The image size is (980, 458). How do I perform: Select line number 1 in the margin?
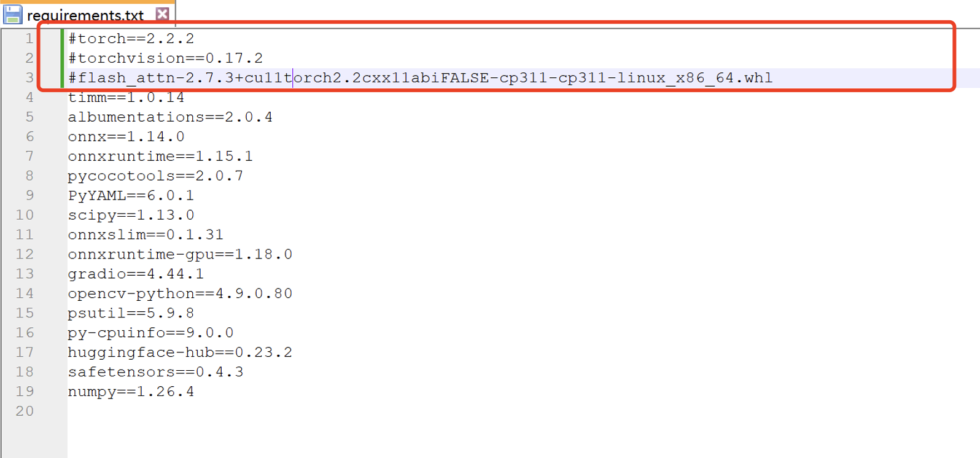click(x=29, y=39)
